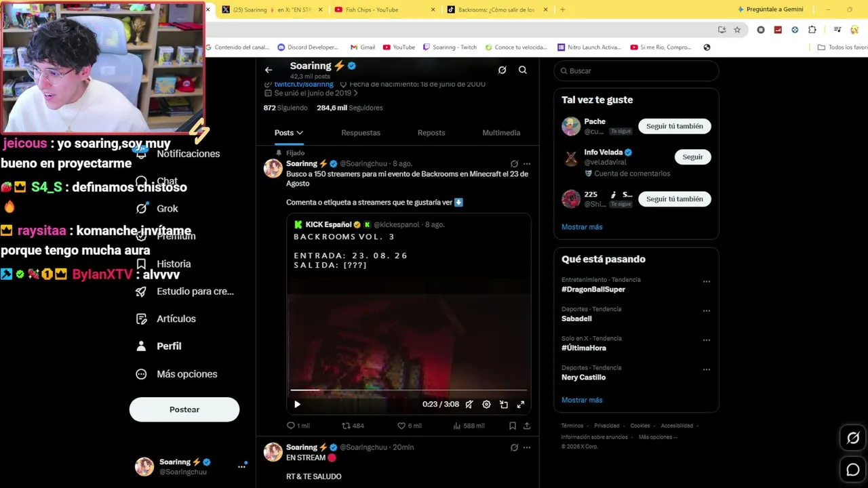Screen dimensions: 868x488
Task: View analytics showing 588 mil views
Action: coord(469,426)
